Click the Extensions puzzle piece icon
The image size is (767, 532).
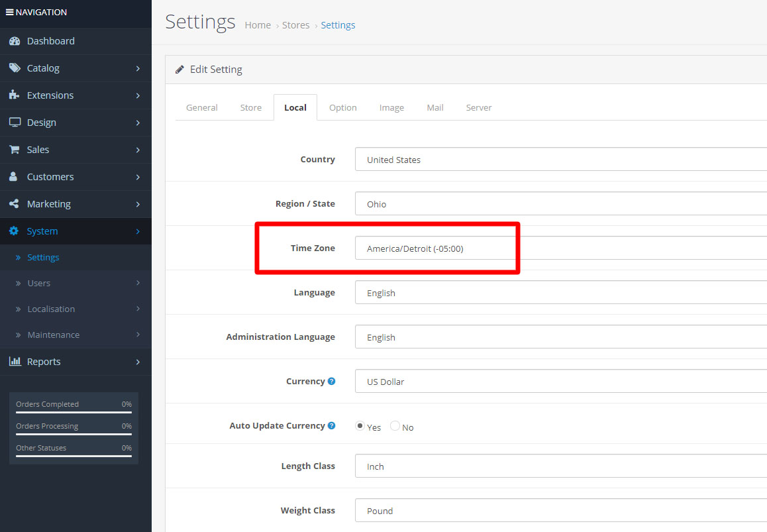(x=14, y=95)
